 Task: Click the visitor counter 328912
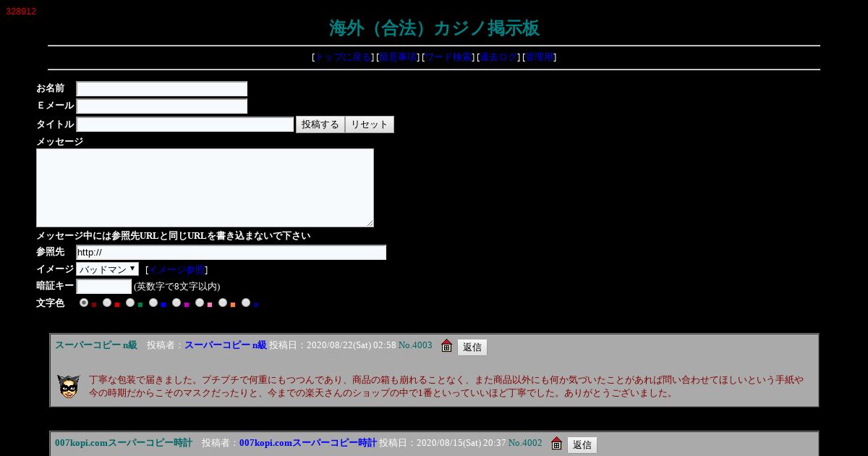coord(21,12)
